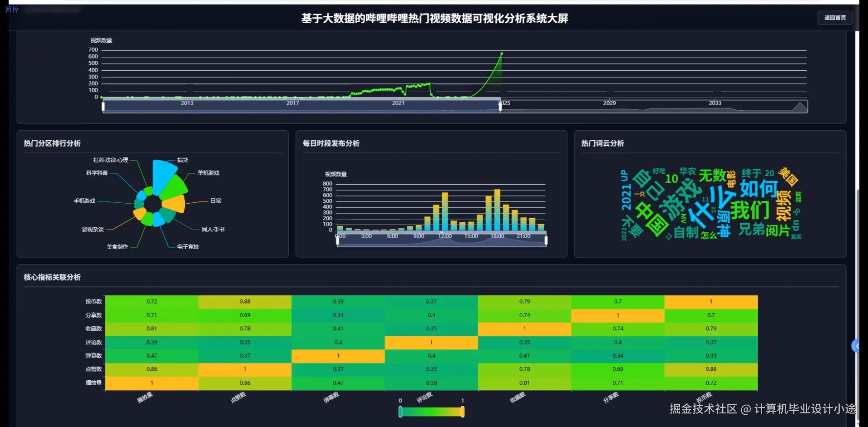Click the word 兄弟 in the word cloud
868x427 pixels.
[x=751, y=229]
